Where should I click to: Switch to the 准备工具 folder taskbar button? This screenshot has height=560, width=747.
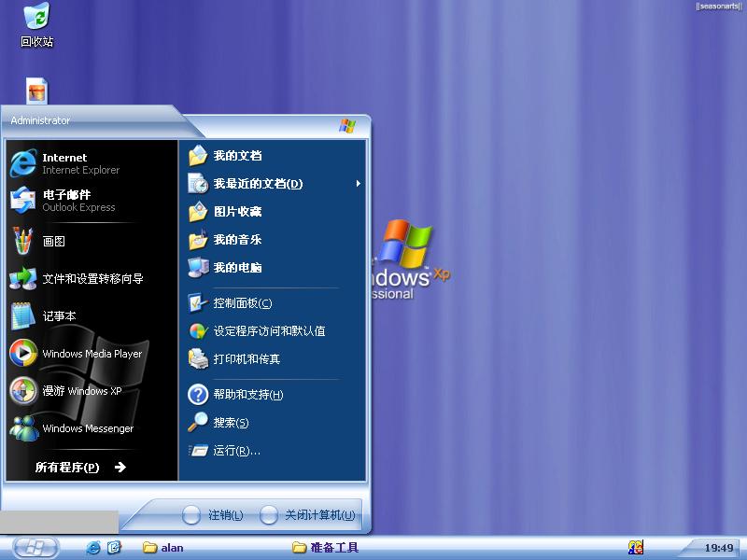pos(325,548)
